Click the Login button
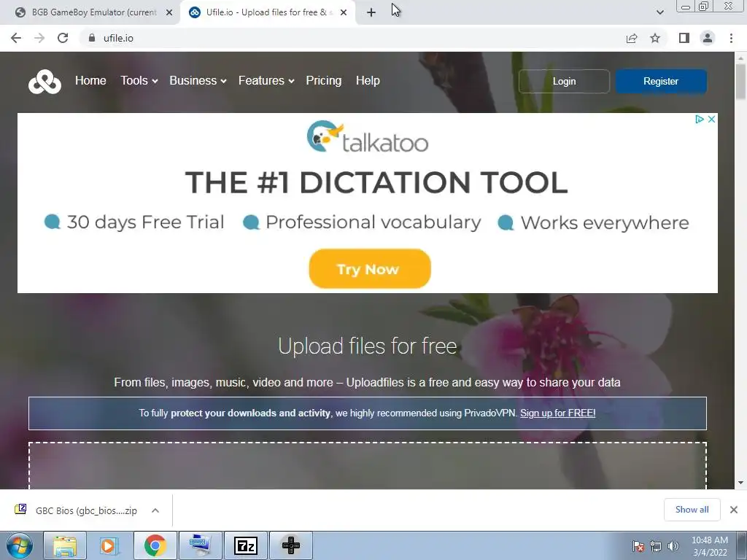 point(564,82)
